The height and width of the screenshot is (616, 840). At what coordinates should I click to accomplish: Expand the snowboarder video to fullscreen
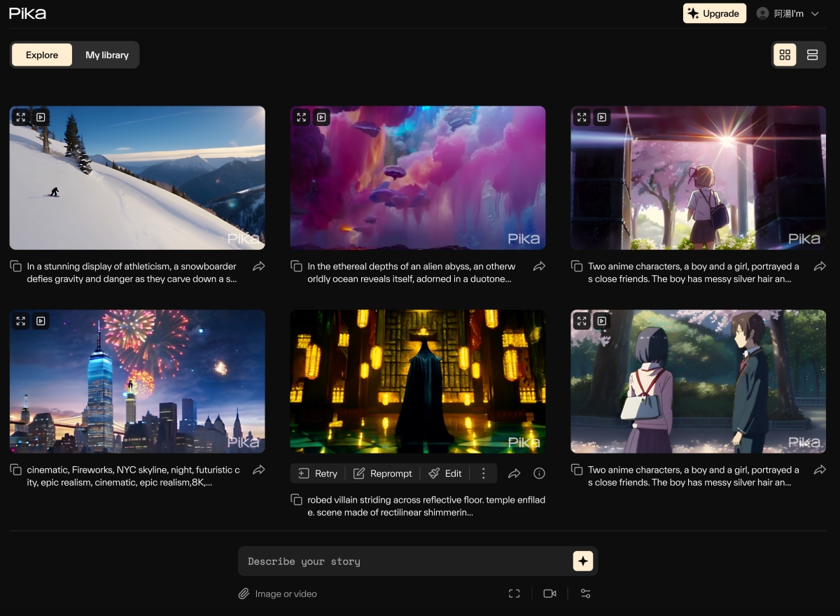[21, 118]
